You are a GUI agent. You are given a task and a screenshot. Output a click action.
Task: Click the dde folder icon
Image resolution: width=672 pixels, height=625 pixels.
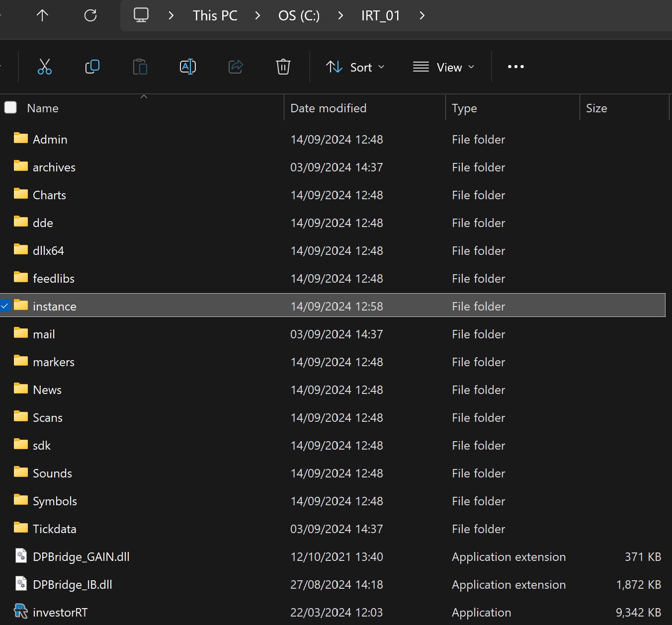pyautogui.click(x=21, y=222)
